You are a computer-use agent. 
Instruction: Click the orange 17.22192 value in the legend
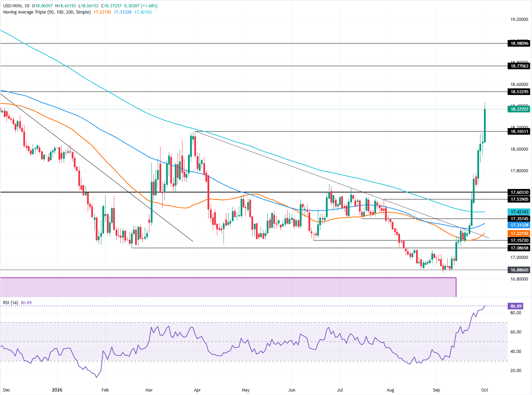coord(102,12)
